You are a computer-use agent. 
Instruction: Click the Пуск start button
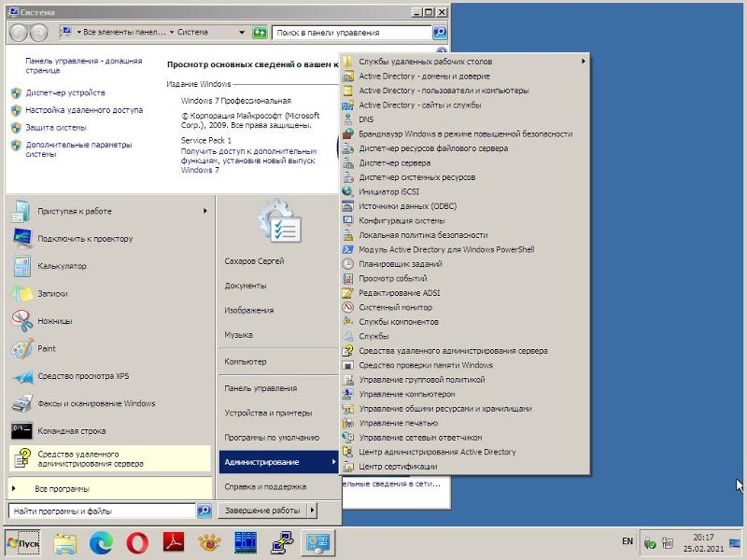coord(22,543)
